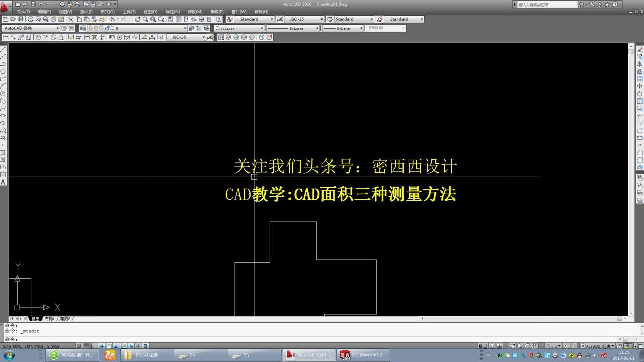Click the Workspace settings gear icon

click(x=64, y=28)
